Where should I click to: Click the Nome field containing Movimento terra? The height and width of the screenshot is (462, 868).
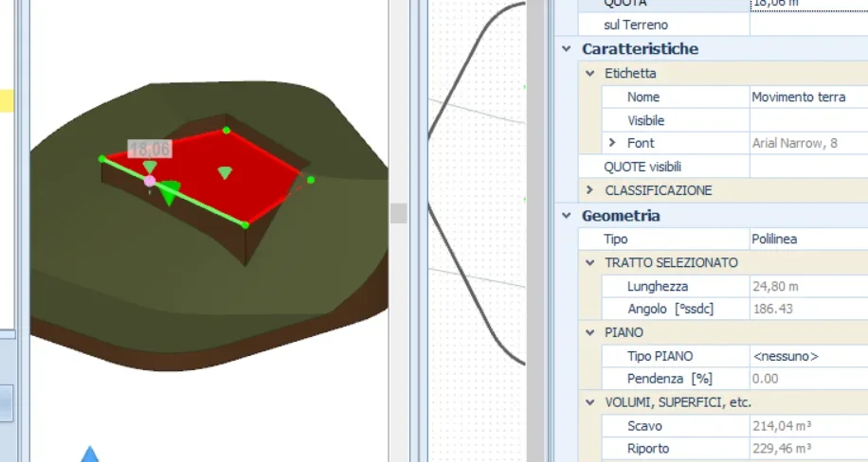coord(807,97)
